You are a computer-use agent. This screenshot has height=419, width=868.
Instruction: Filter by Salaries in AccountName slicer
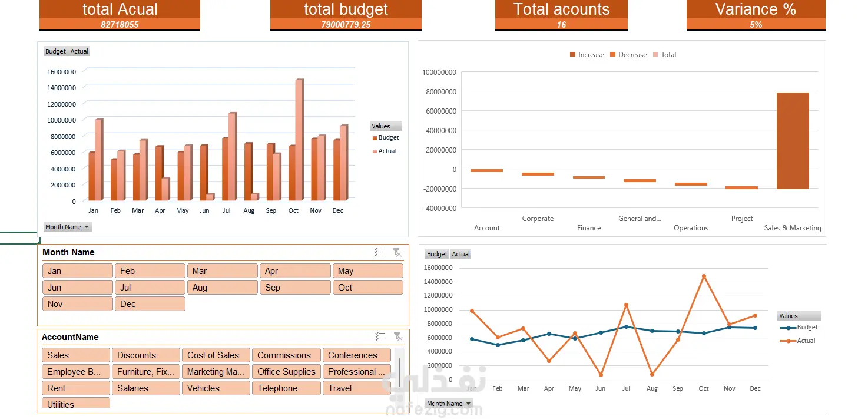(x=146, y=388)
